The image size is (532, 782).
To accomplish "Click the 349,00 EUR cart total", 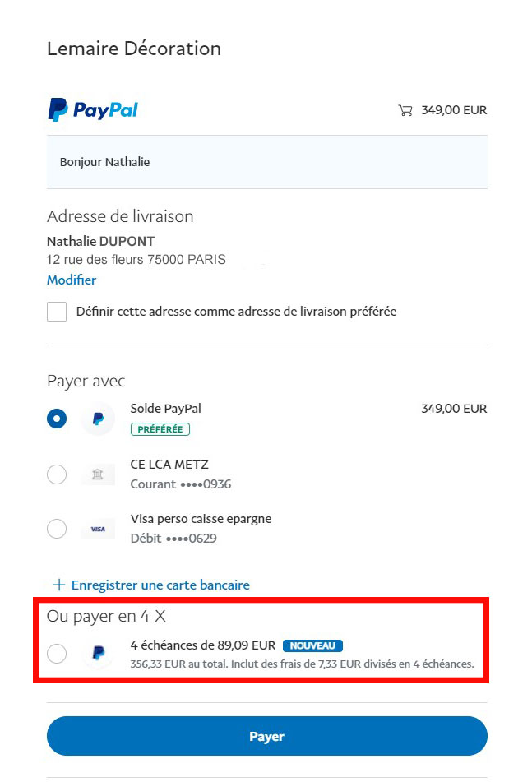I will coord(454,110).
